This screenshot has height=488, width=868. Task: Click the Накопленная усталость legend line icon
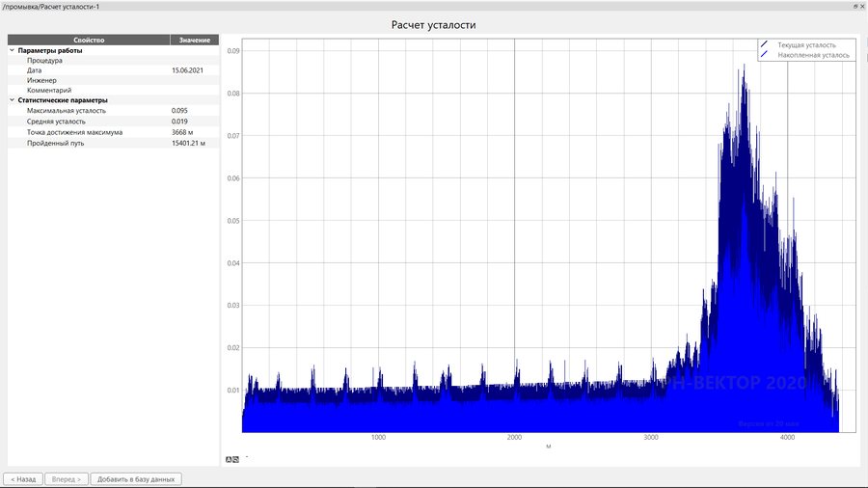(x=764, y=55)
